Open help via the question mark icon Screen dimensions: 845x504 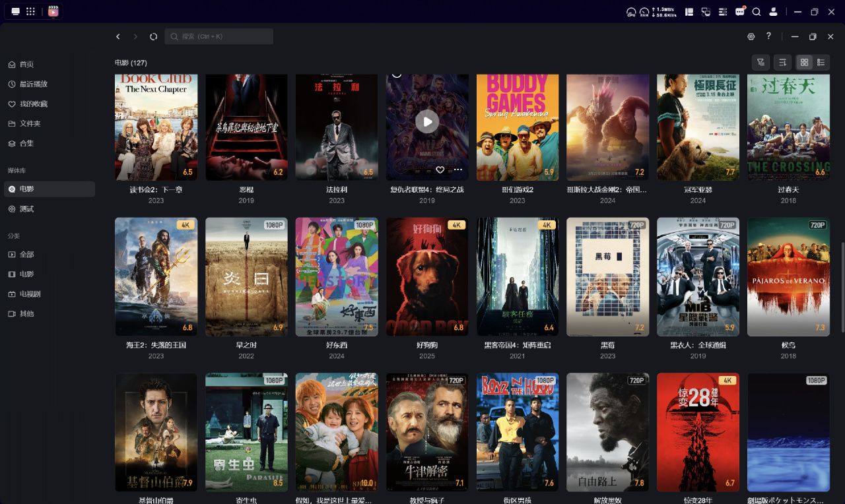768,36
